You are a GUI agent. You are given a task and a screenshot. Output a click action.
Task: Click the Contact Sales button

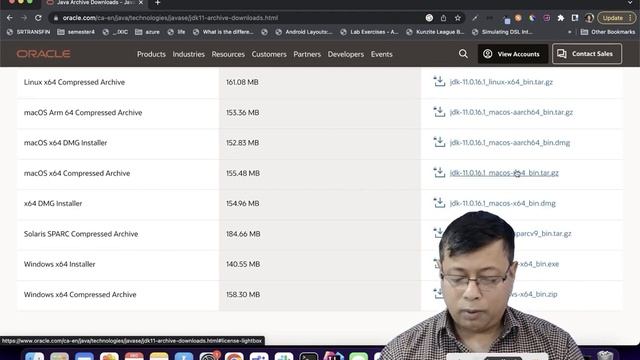(587, 53)
